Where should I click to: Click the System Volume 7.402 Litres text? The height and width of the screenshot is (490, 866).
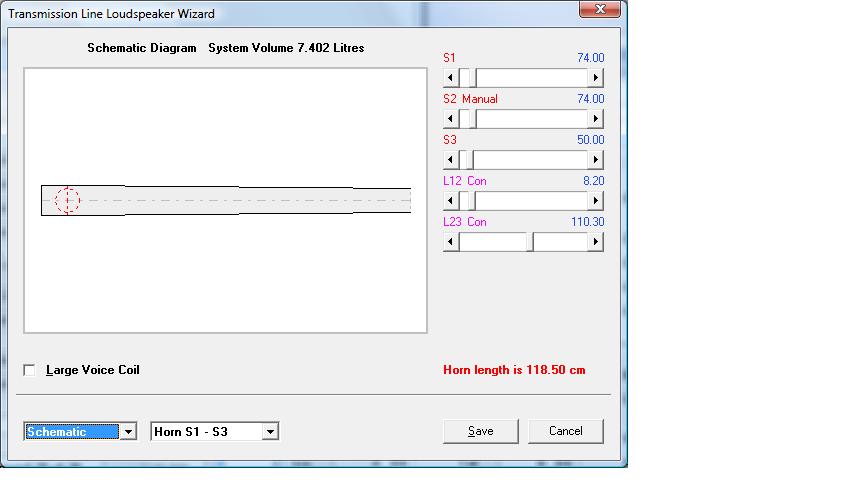[286, 48]
